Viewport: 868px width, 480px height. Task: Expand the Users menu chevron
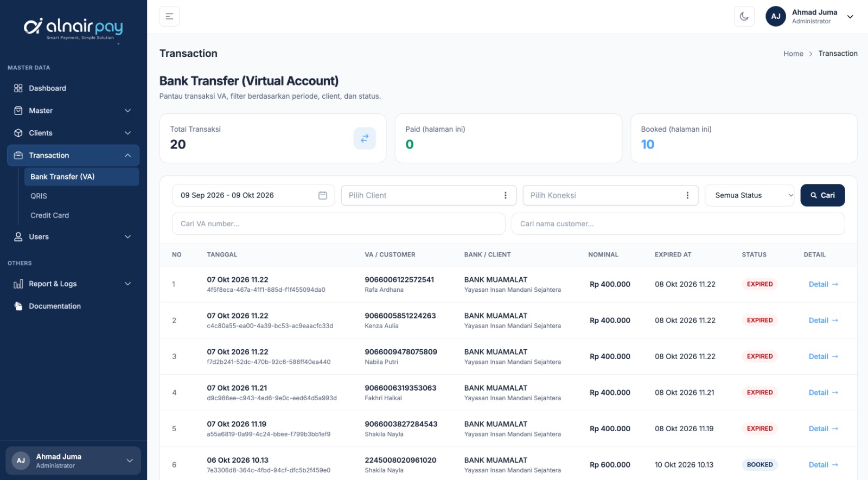pyautogui.click(x=128, y=237)
